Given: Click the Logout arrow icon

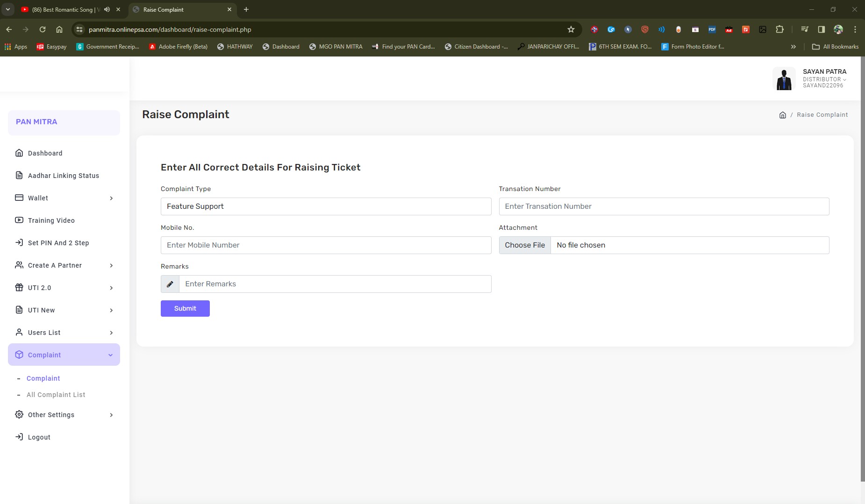Looking at the screenshot, I should pyautogui.click(x=19, y=437).
